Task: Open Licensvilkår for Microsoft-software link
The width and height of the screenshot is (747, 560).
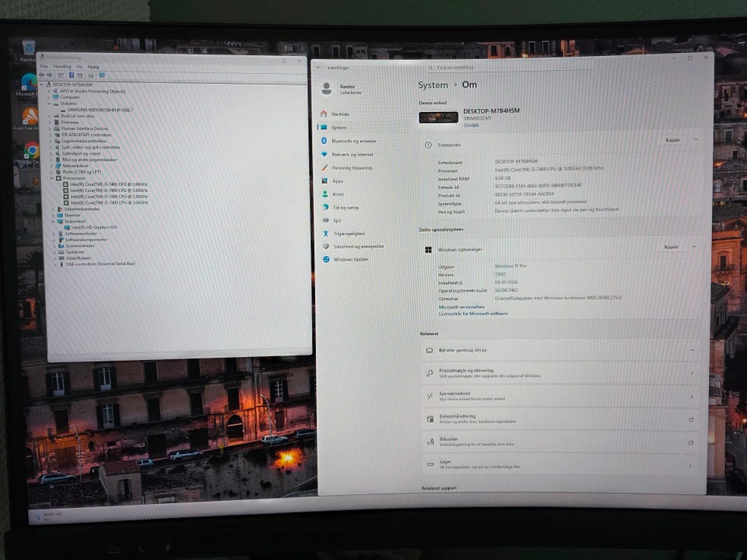Action: coord(473,313)
